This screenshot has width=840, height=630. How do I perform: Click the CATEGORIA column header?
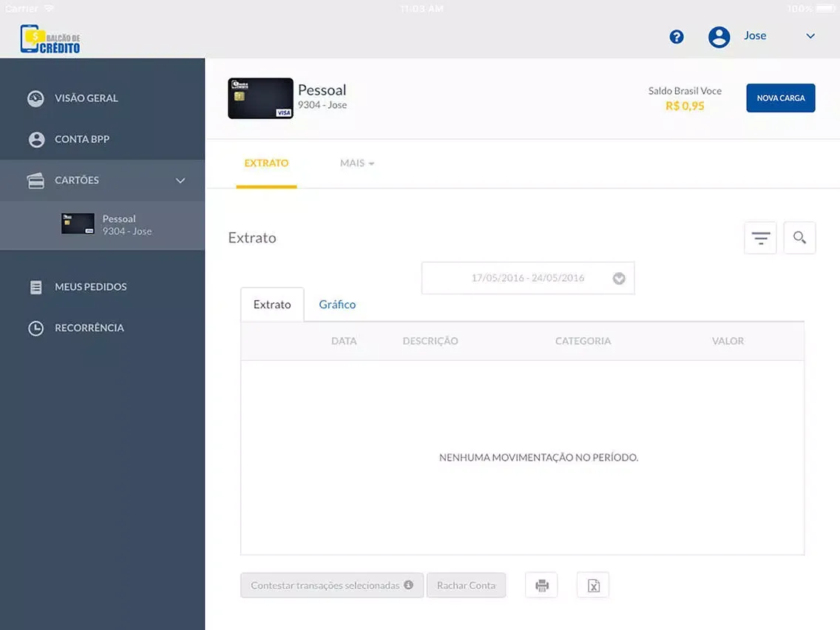(583, 342)
